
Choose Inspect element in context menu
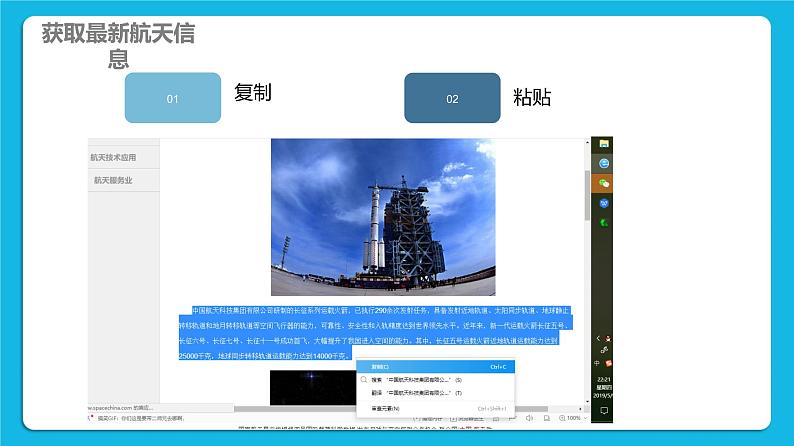tap(435, 409)
